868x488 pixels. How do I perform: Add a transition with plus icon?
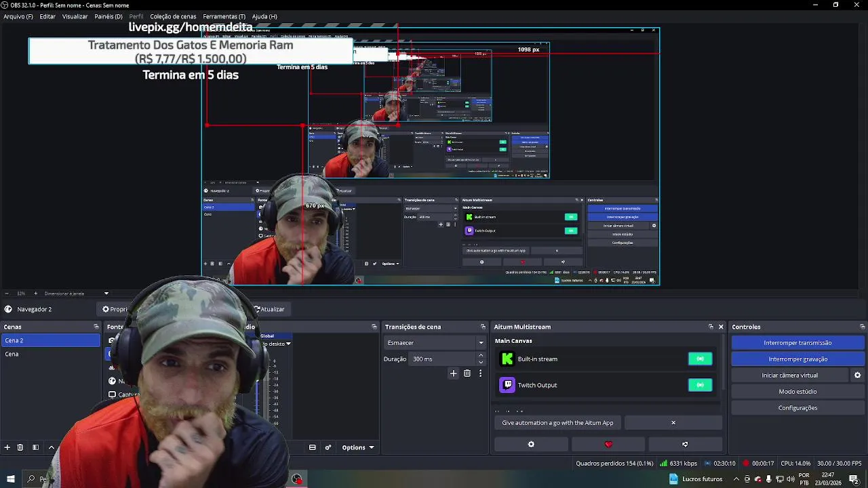click(454, 373)
